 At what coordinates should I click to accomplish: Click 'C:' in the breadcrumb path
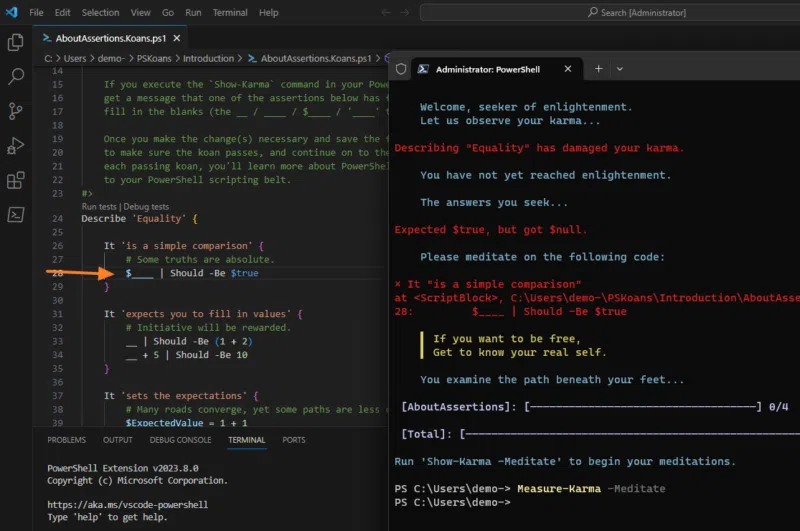click(48, 58)
